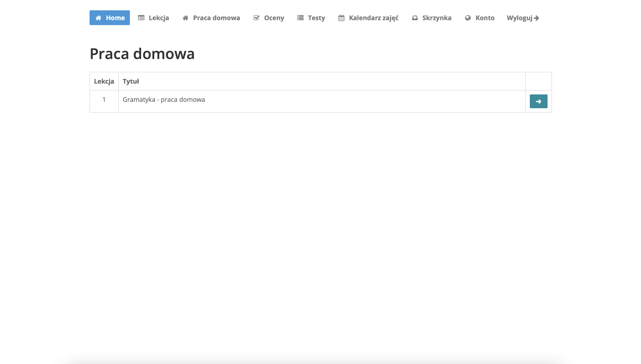Open the Testy section

coord(316,18)
